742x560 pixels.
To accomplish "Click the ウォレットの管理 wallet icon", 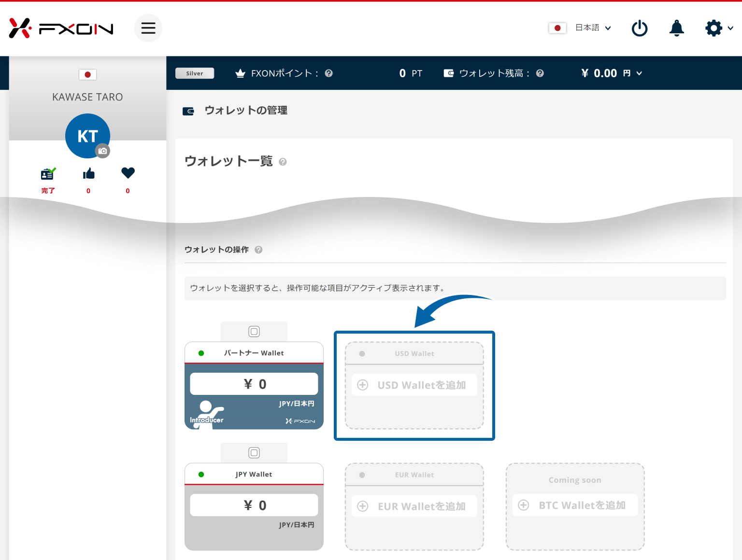I will pyautogui.click(x=188, y=111).
